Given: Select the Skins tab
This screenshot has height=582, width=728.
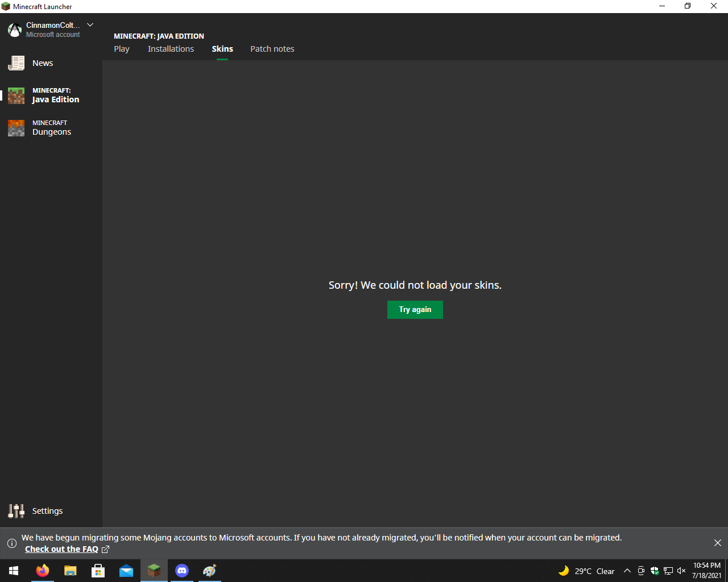Looking at the screenshot, I should [x=222, y=49].
